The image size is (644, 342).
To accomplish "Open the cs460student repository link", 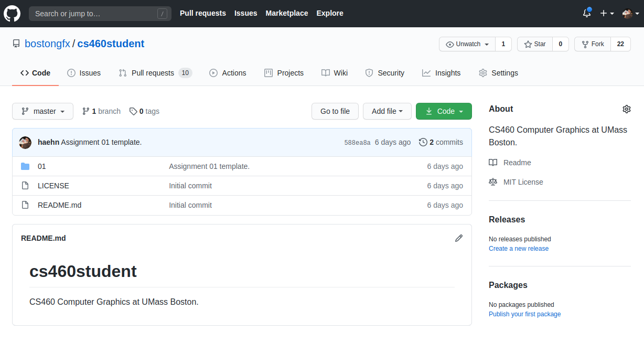I will 111,44.
